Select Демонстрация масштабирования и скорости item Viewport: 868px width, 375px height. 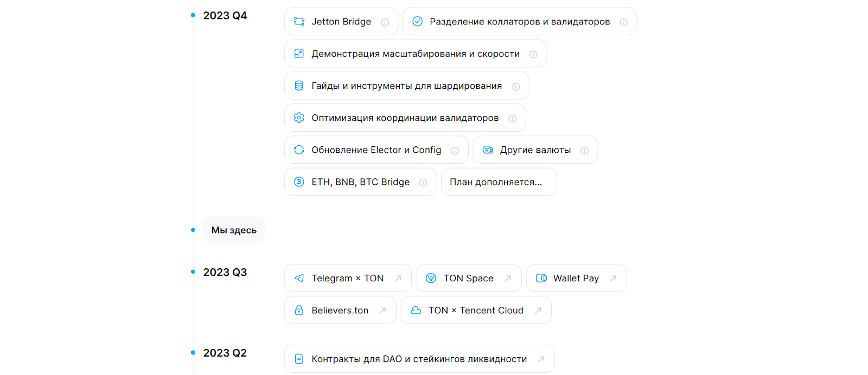(416, 54)
